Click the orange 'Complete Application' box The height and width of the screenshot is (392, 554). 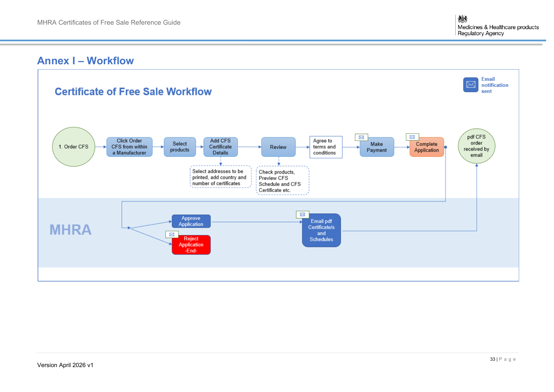(427, 147)
